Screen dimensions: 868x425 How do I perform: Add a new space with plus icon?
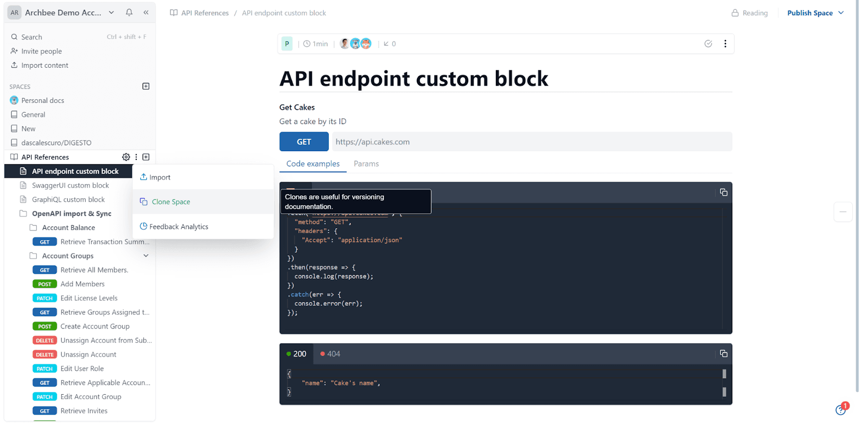(146, 86)
